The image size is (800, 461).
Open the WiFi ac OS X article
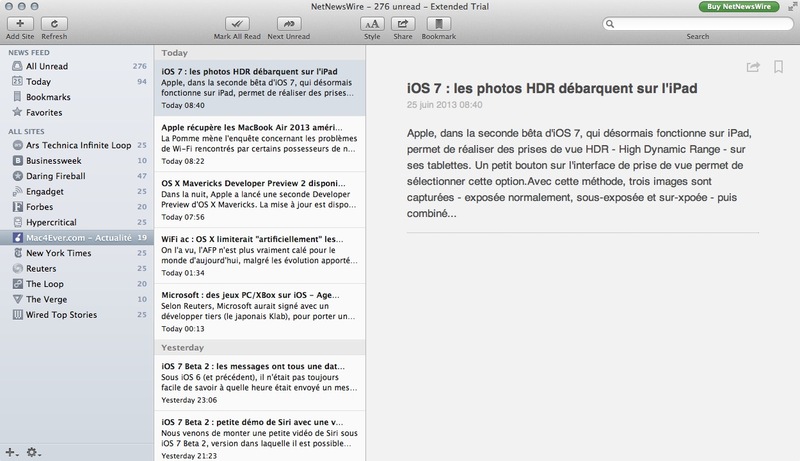pyautogui.click(x=260, y=255)
